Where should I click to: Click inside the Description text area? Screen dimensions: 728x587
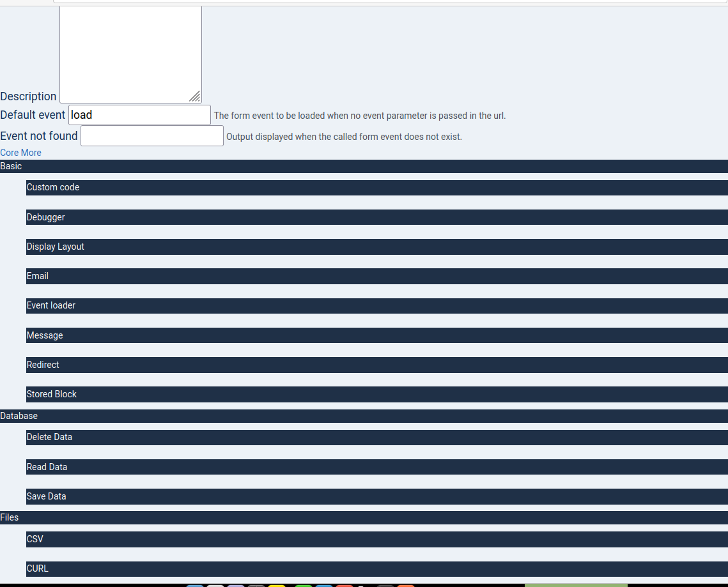tap(130, 54)
